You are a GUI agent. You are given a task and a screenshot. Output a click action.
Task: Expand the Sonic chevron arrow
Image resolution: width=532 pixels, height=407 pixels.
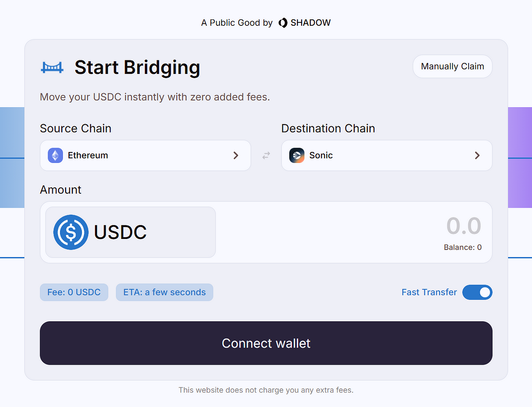coord(477,155)
